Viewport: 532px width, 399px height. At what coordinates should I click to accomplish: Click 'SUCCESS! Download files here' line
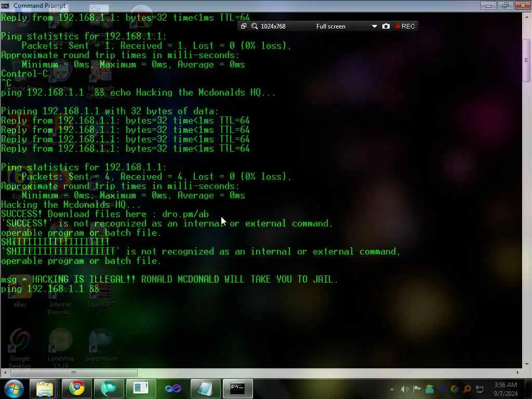click(x=105, y=214)
